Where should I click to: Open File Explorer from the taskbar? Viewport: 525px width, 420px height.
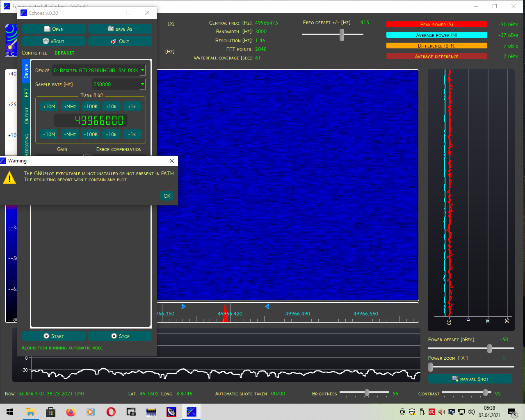tap(30, 412)
